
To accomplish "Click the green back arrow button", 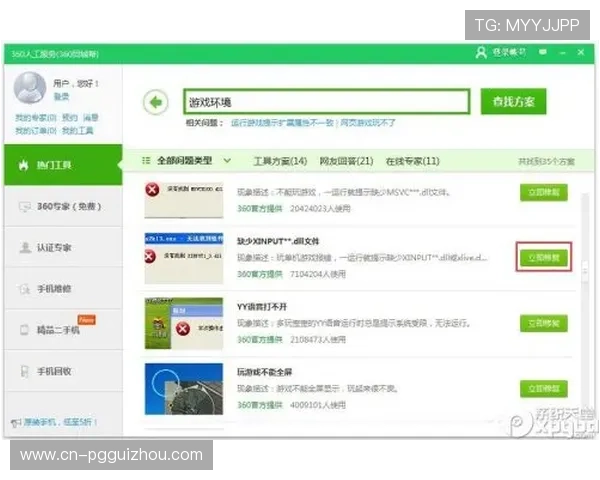I will pos(156,102).
